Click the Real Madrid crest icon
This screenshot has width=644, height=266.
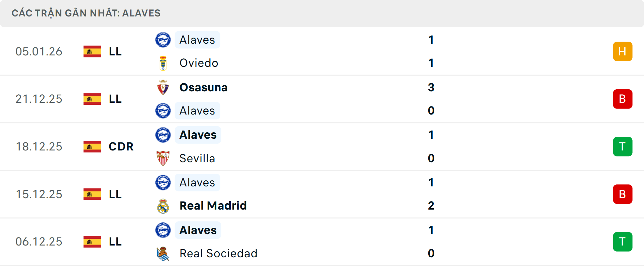tap(163, 206)
